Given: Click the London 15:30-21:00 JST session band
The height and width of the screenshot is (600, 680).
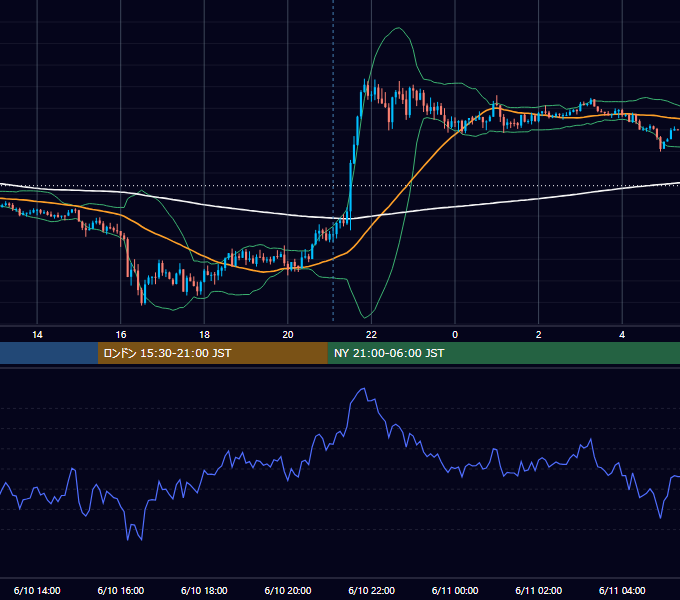Looking at the screenshot, I should tap(212, 353).
